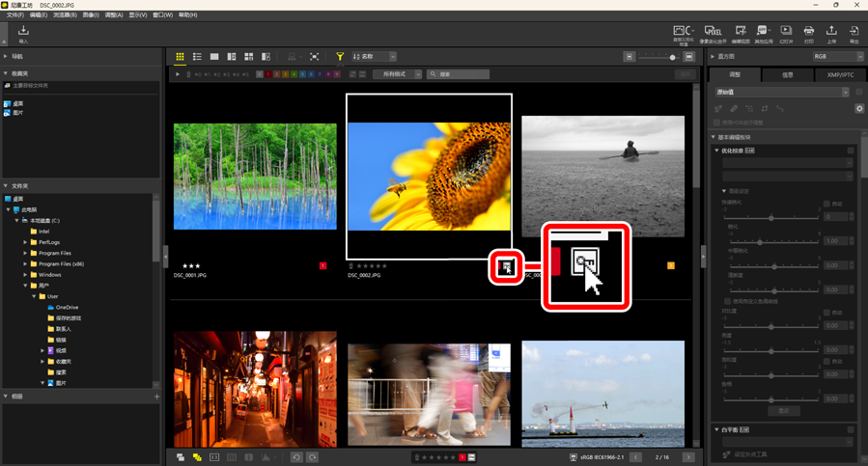Switch to thumbnail grid view

[180, 57]
